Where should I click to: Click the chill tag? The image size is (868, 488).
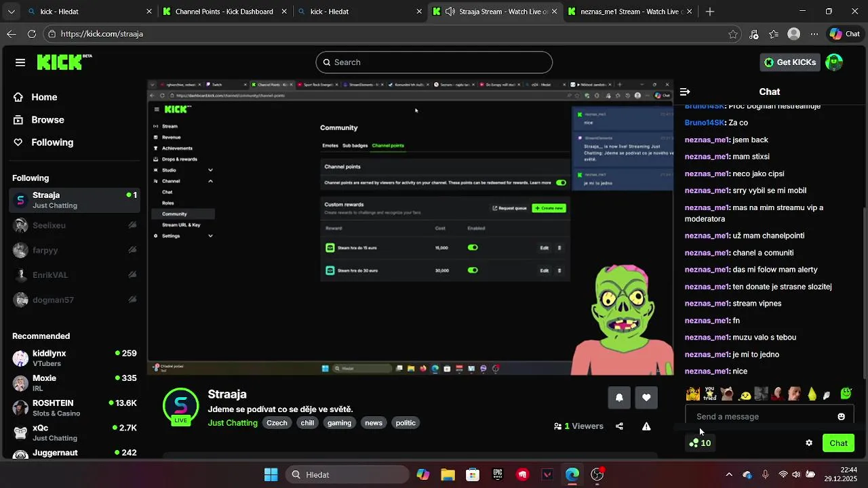point(307,423)
